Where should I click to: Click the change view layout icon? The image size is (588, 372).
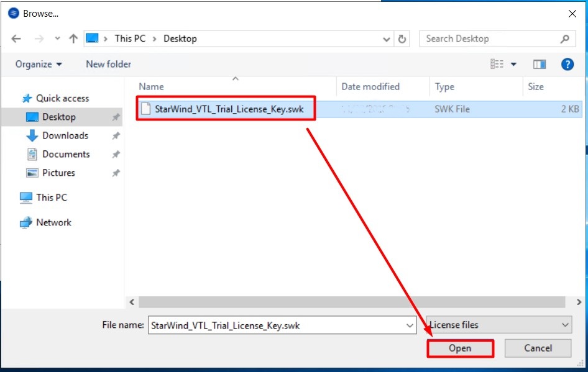[497, 64]
